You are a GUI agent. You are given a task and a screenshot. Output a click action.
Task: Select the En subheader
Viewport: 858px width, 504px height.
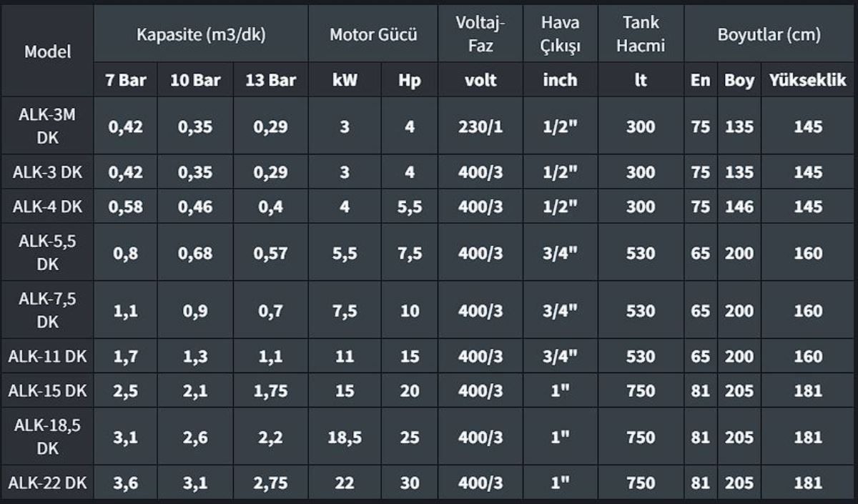click(x=700, y=80)
